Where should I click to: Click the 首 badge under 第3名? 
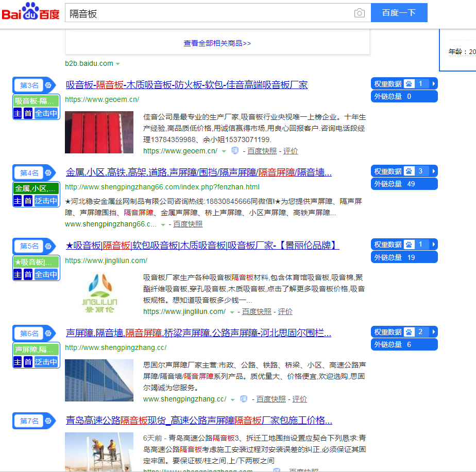point(28,113)
